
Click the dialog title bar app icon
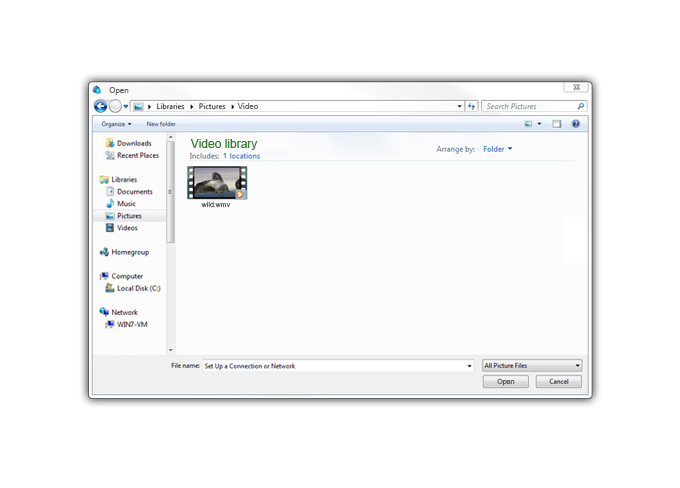tap(97, 90)
